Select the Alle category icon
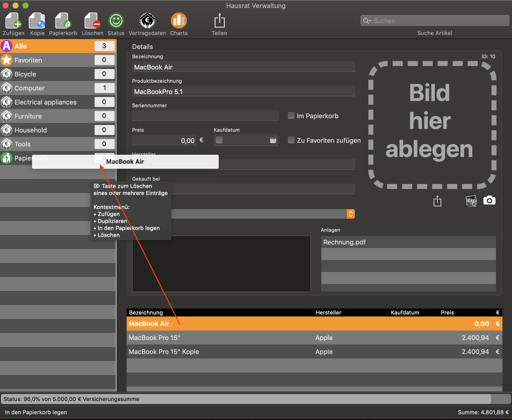Screen dimensions: 512x420 coord(7,46)
